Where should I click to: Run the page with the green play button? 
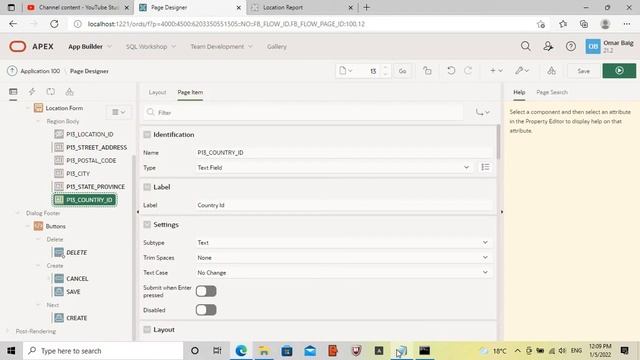point(619,71)
